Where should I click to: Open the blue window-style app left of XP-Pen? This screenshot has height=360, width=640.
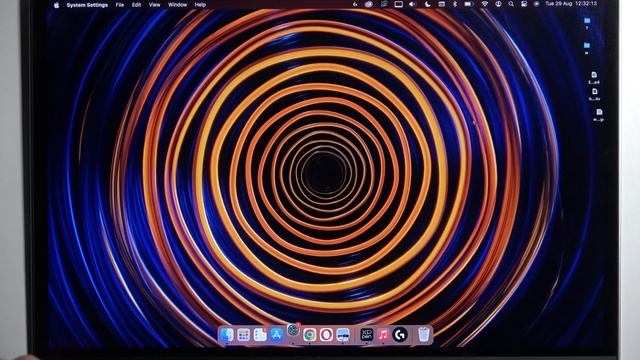click(x=343, y=335)
